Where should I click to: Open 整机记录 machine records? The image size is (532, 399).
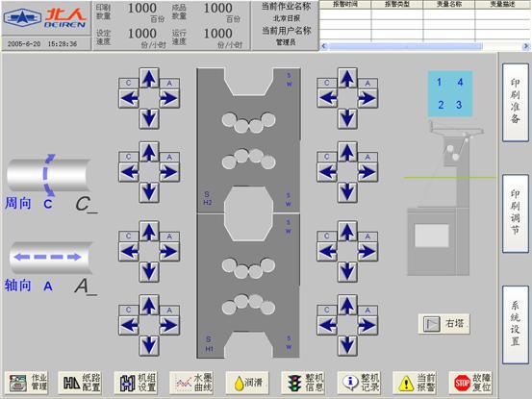click(359, 383)
